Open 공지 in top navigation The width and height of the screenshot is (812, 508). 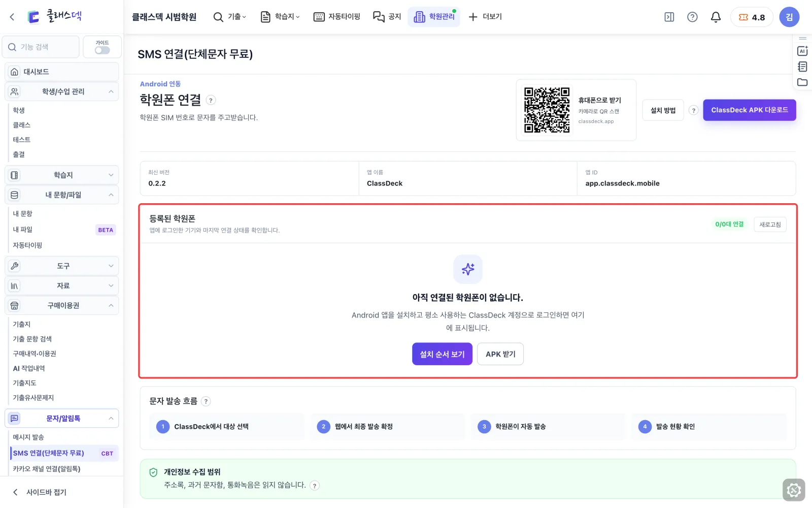click(x=387, y=17)
